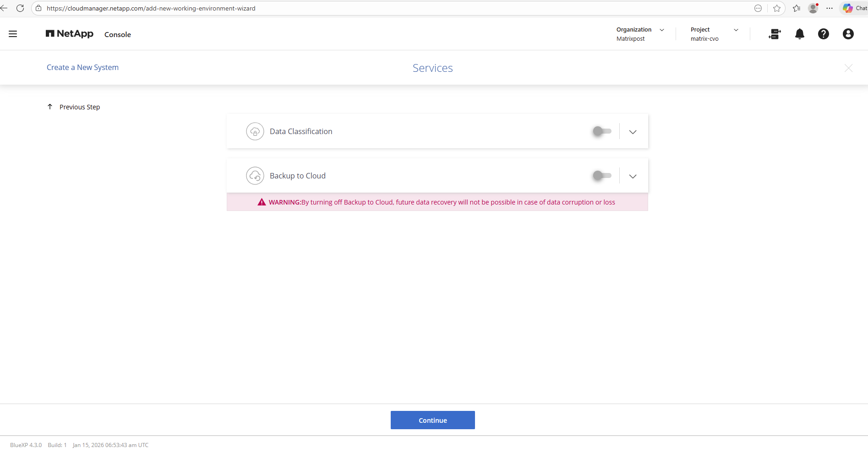Open the notifications bell
The image size is (868, 453).
[800, 34]
